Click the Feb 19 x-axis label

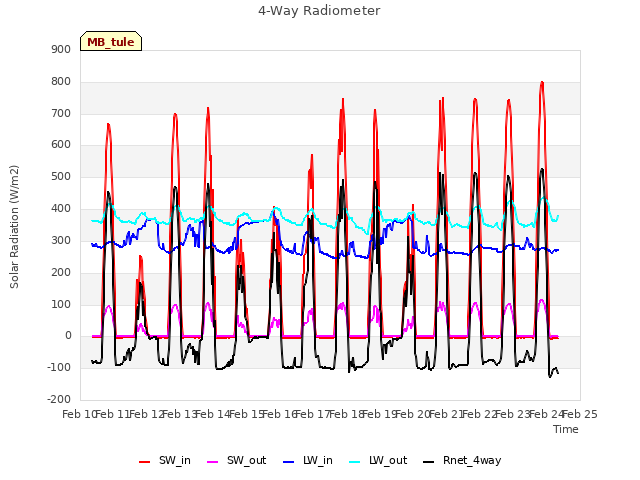380,414
